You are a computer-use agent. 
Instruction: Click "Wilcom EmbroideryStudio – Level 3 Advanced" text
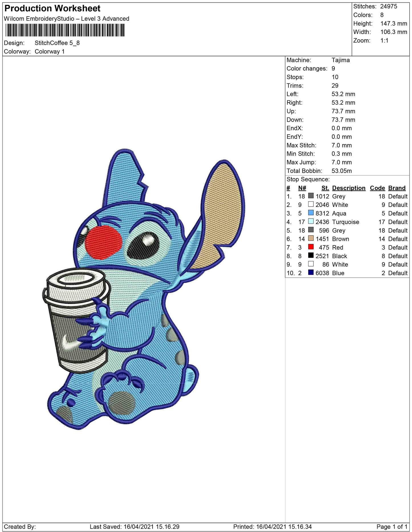66,19
